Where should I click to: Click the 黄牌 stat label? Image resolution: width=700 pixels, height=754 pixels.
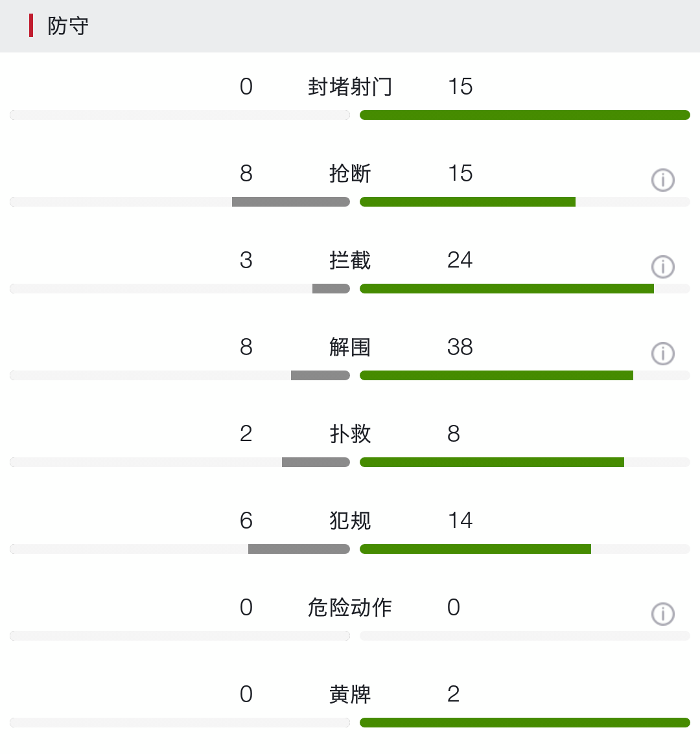pyautogui.click(x=350, y=694)
